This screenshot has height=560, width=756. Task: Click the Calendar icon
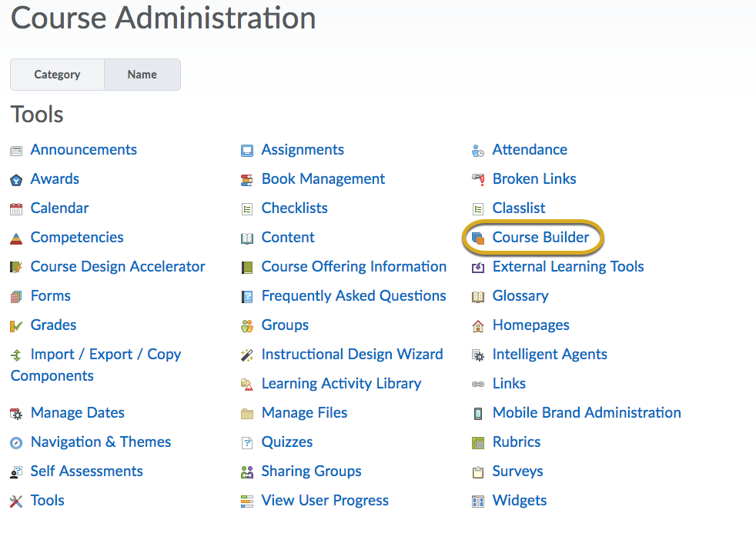coord(16,209)
